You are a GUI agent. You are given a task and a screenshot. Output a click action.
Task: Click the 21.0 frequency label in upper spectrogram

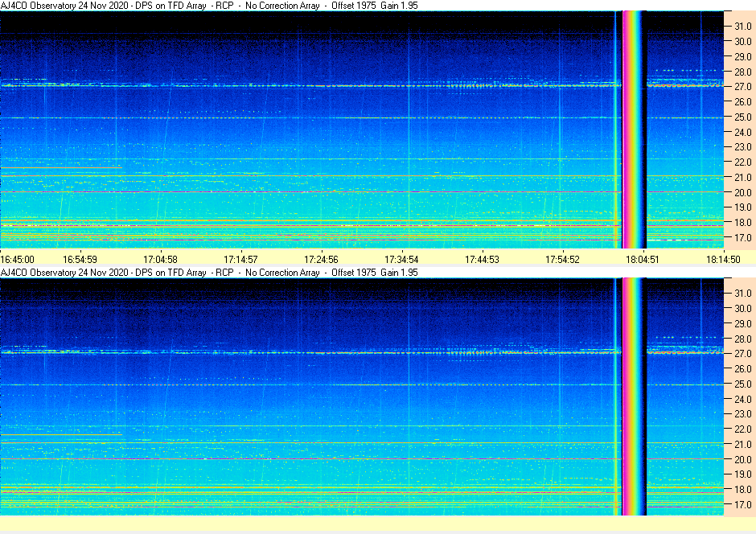click(743, 178)
